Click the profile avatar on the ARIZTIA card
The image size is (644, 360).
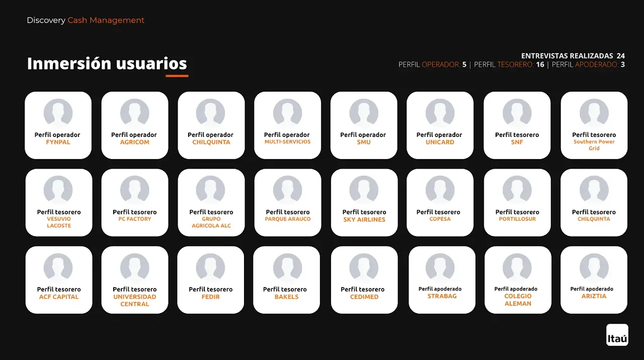(x=594, y=267)
